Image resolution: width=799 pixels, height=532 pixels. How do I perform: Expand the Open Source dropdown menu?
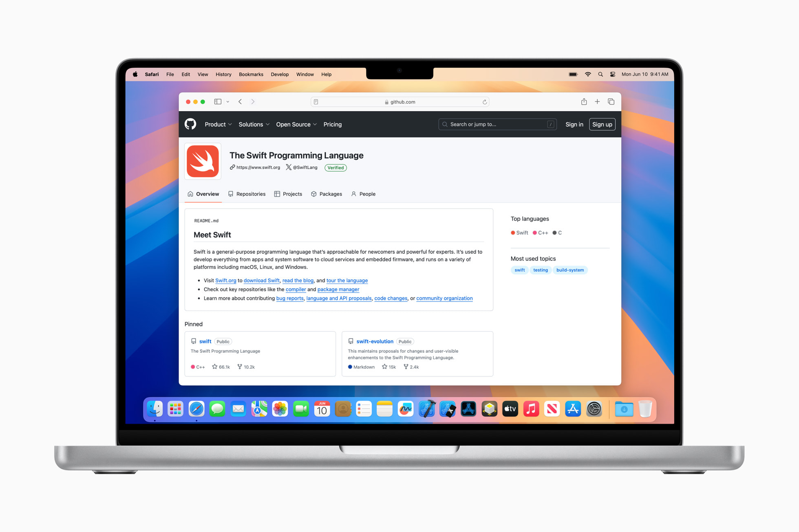(x=296, y=124)
